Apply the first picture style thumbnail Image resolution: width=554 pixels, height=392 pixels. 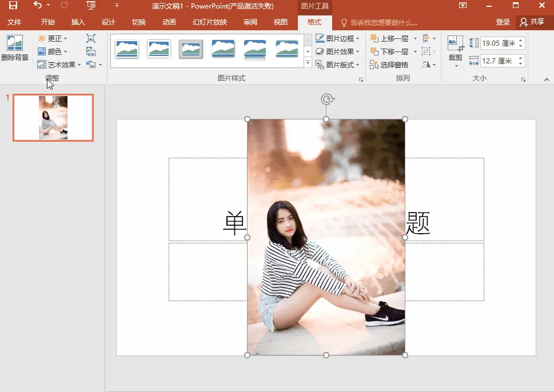pos(127,49)
